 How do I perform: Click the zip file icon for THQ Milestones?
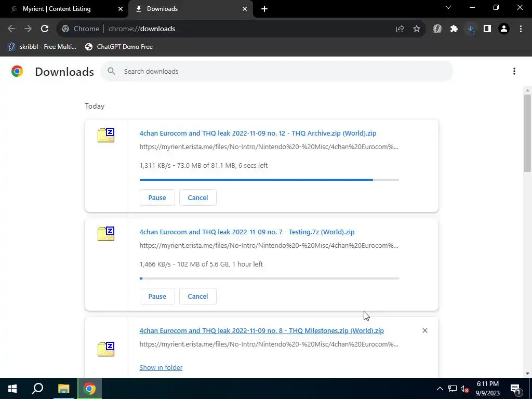point(106,349)
